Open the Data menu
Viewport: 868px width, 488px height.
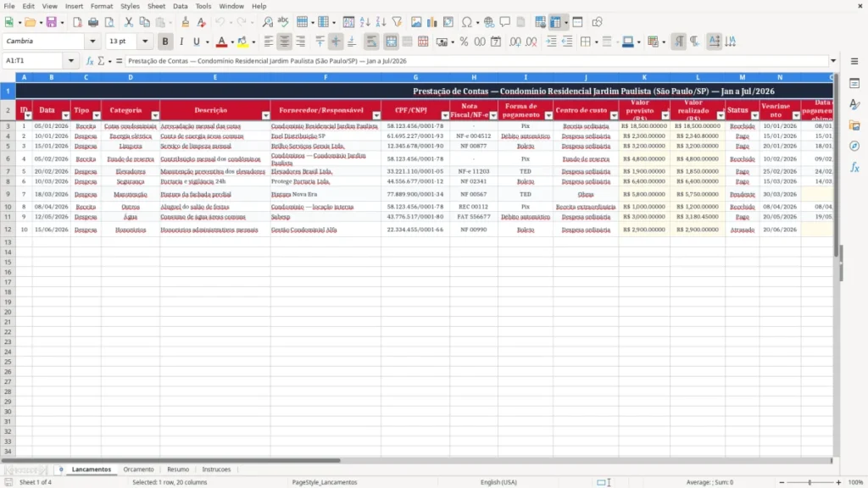(x=180, y=6)
